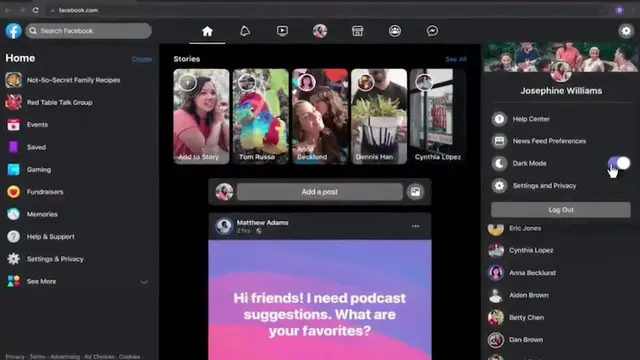Click the Add to Story card
Image resolution: width=640 pixels, height=360 pixels.
pyautogui.click(x=201, y=116)
